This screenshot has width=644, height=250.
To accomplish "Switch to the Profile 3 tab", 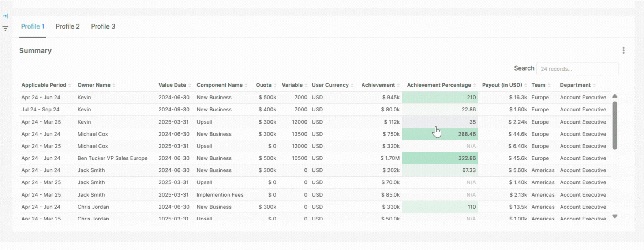I will click(x=103, y=26).
